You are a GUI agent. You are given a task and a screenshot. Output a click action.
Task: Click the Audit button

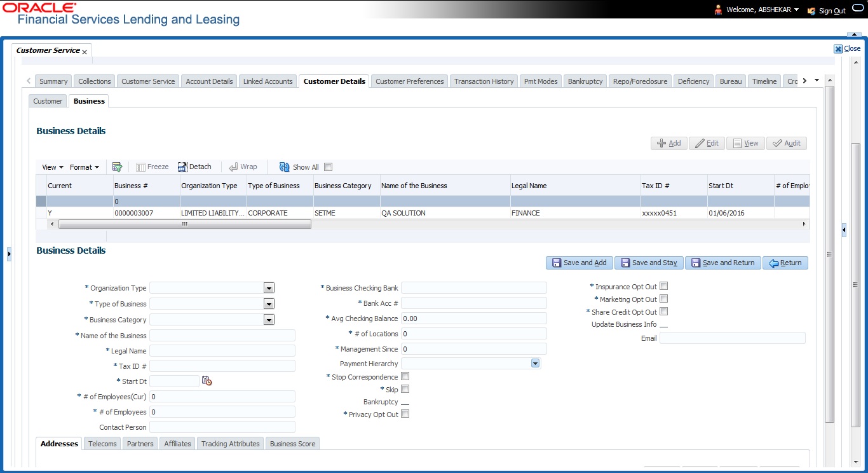(x=787, y=143)
